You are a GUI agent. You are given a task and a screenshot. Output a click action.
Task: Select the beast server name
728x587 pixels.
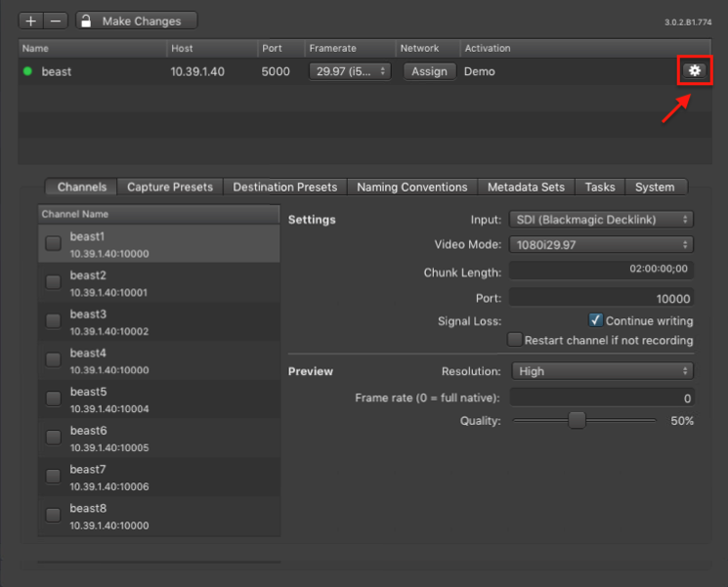tap(56, 71)
